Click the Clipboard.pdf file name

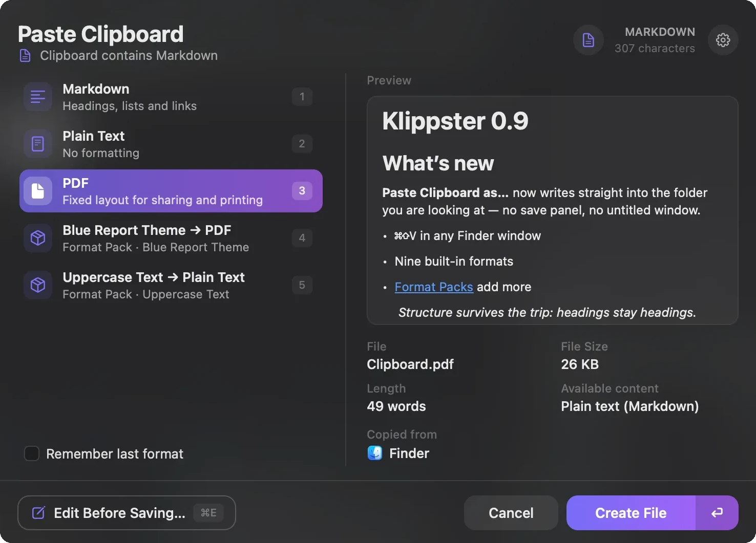[410, 364]
